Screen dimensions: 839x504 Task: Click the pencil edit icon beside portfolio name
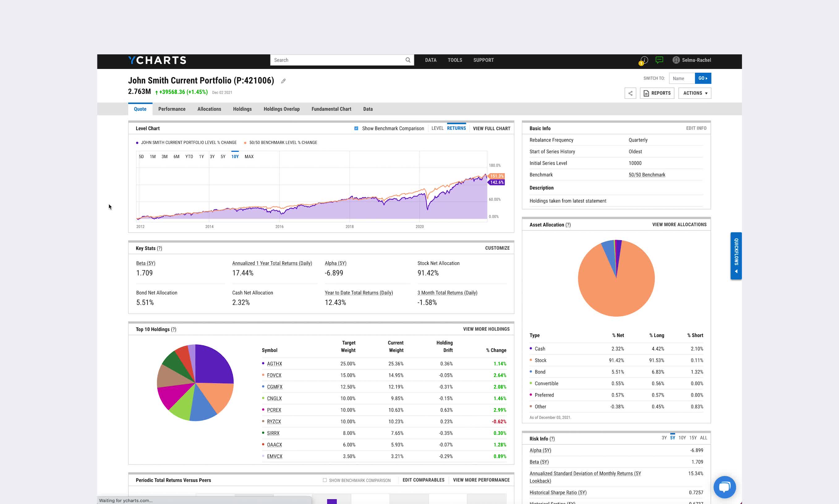click(x=283, y=81)
